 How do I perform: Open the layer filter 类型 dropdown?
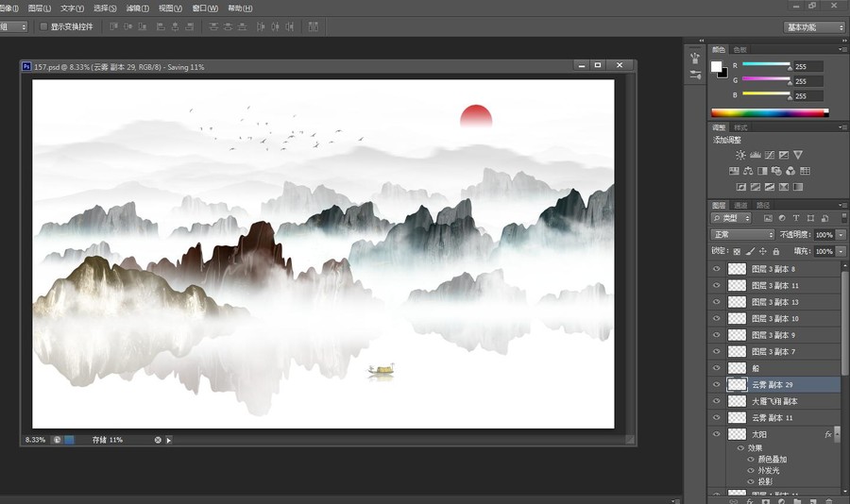(731, 218)
